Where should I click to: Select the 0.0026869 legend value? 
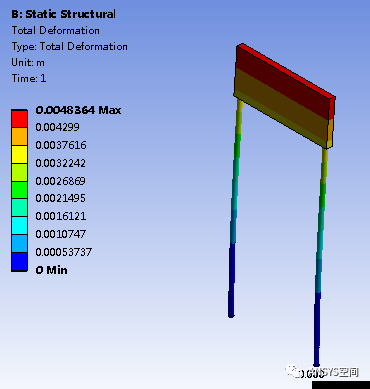[x=61, y=181]
